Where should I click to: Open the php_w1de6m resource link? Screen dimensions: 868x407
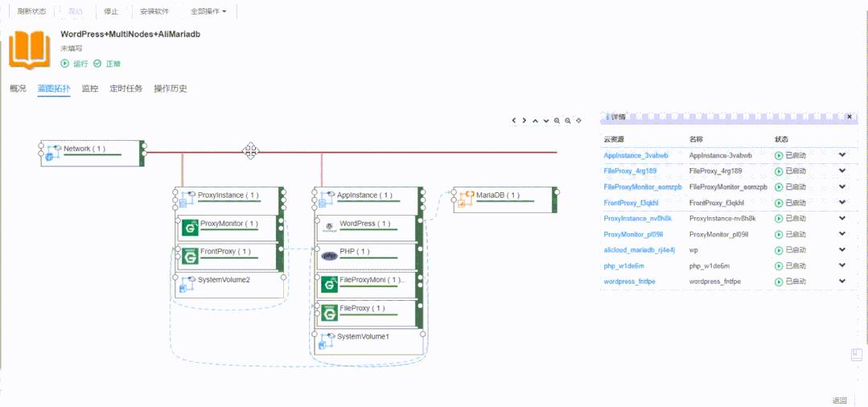point(624,265)
